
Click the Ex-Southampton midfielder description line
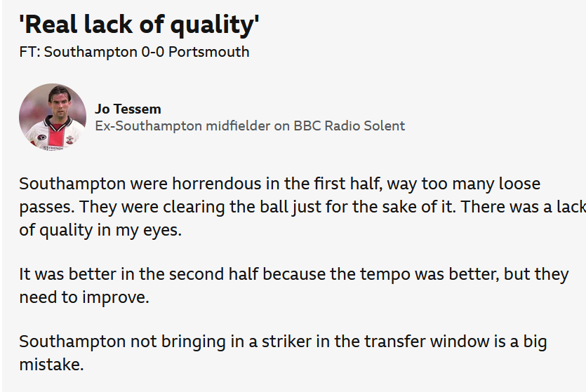click(250, 126)
